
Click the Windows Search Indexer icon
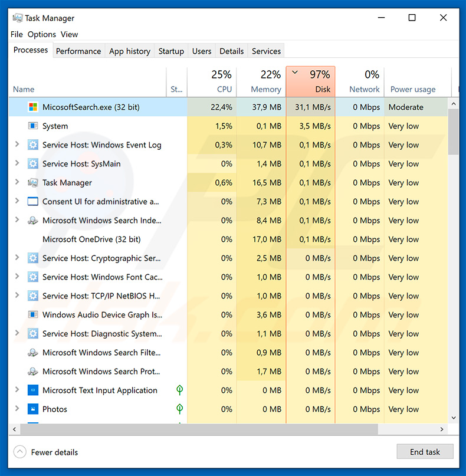coord(33,221)
